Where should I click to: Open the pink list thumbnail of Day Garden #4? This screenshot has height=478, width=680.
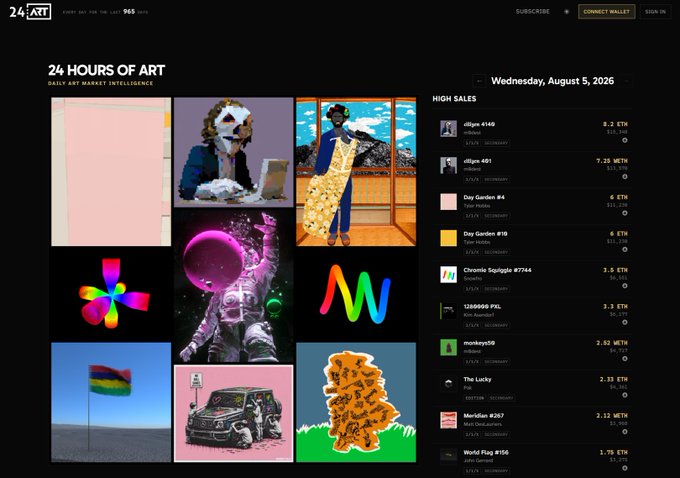pos(448,202)
